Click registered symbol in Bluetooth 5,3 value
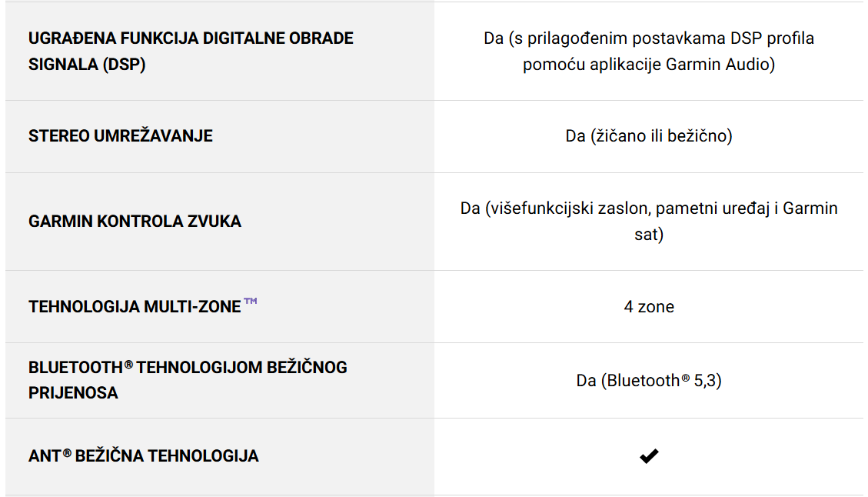Viewport: 868px width, 497px height. pos(685,378)
